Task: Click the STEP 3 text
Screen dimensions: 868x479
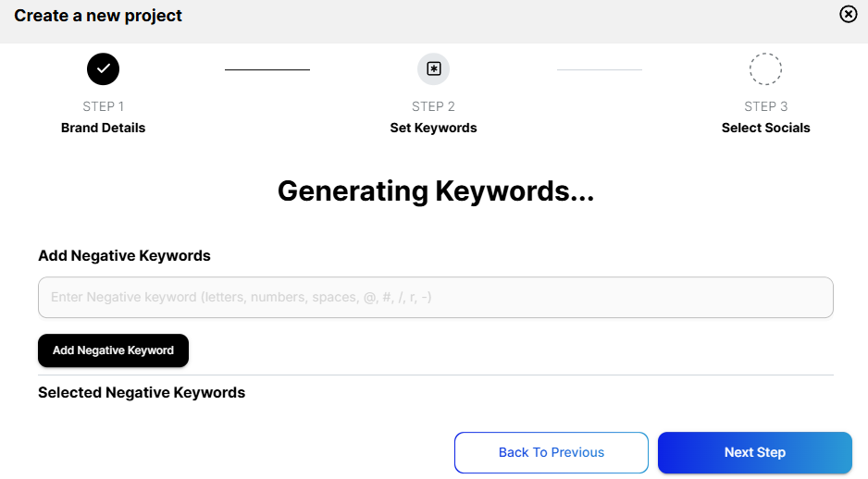Action: pyautogui.click(x=765, y=106)
